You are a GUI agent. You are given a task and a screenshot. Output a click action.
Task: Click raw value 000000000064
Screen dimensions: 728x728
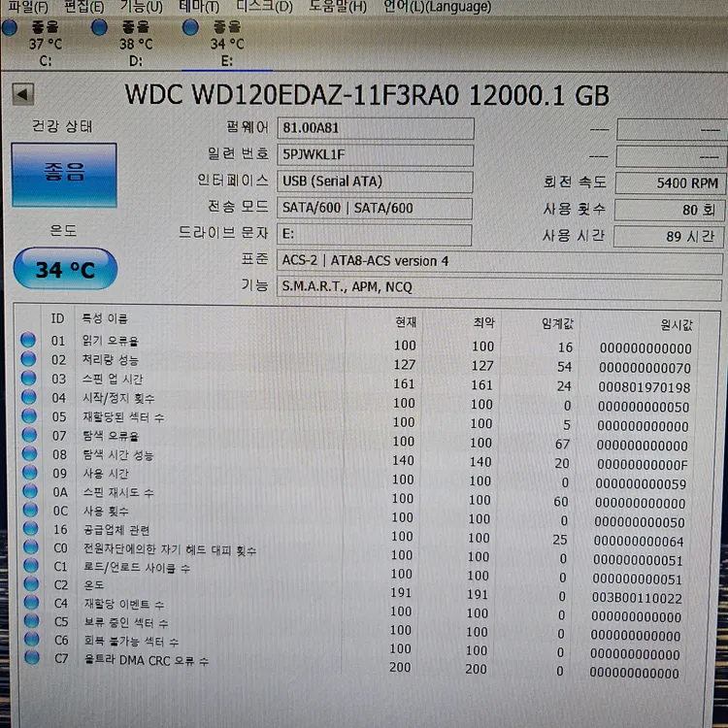pyautogui.click(x=639, y=542)
